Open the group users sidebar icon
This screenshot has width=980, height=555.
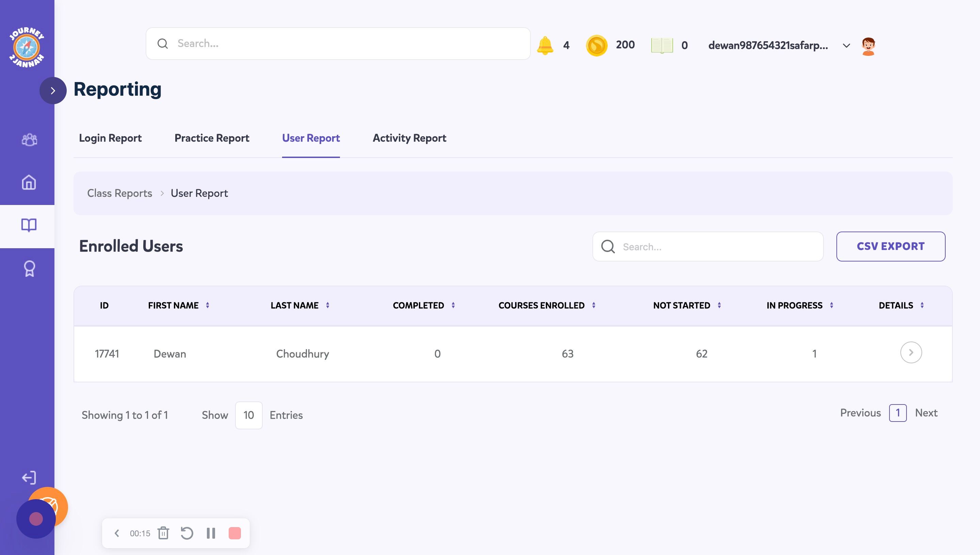(29, 140)
